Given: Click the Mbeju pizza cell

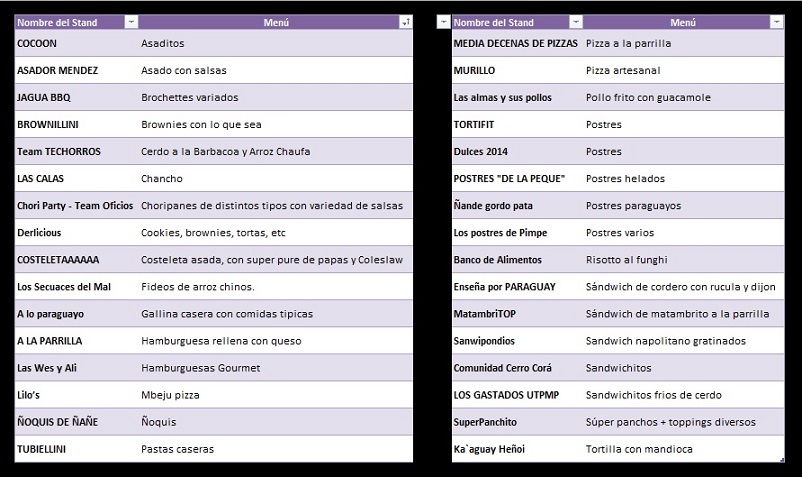Looking at the screenshot, I should pos(275,368).
